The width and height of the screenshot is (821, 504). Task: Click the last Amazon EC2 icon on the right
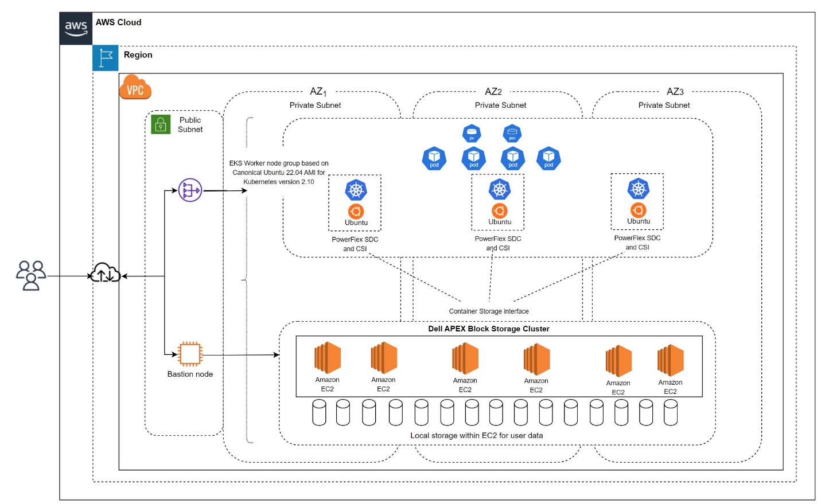coord(671,361)
